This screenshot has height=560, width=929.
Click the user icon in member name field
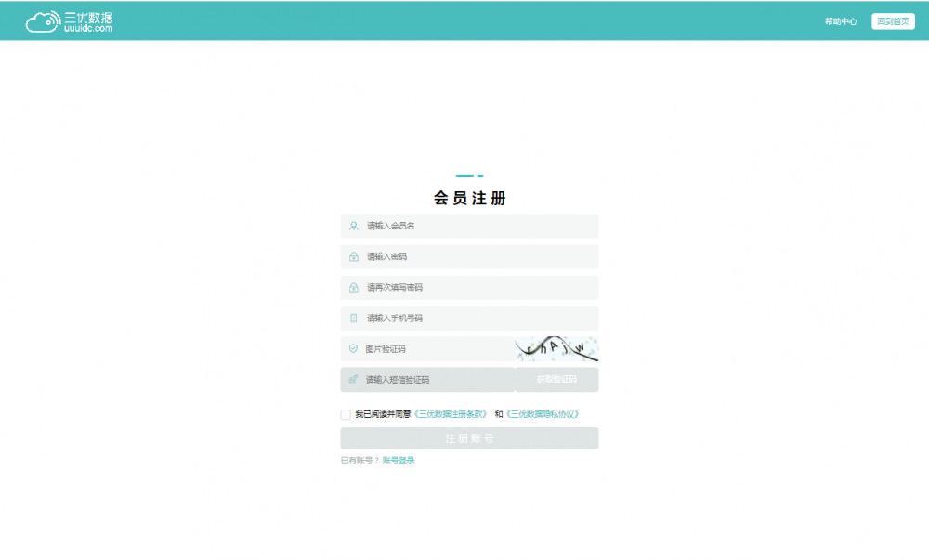[x=353, y=226]
